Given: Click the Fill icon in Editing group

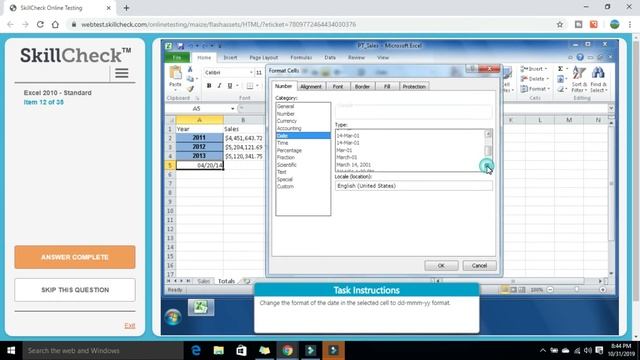Looking at the screenshot, I should [560, 79].
